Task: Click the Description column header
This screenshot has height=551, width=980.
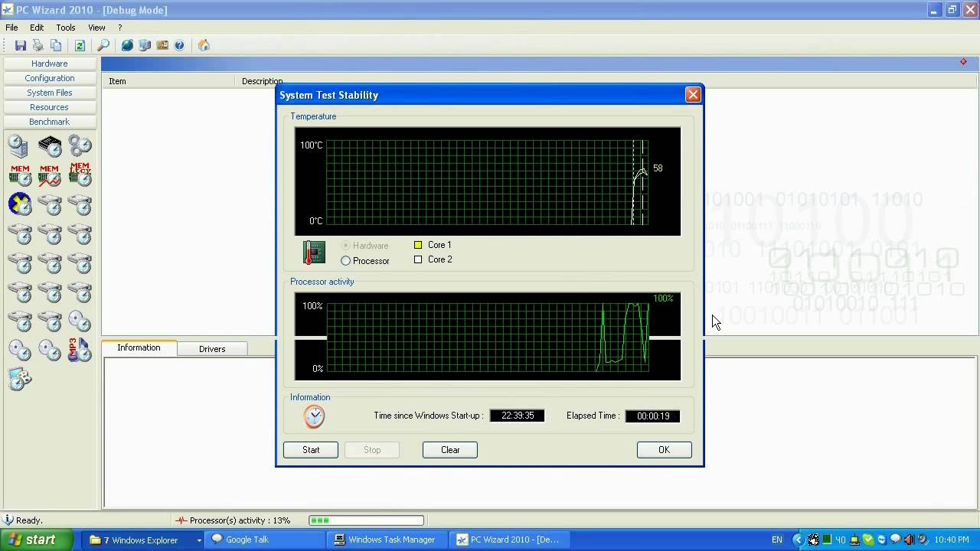Action: click(262, 81)
